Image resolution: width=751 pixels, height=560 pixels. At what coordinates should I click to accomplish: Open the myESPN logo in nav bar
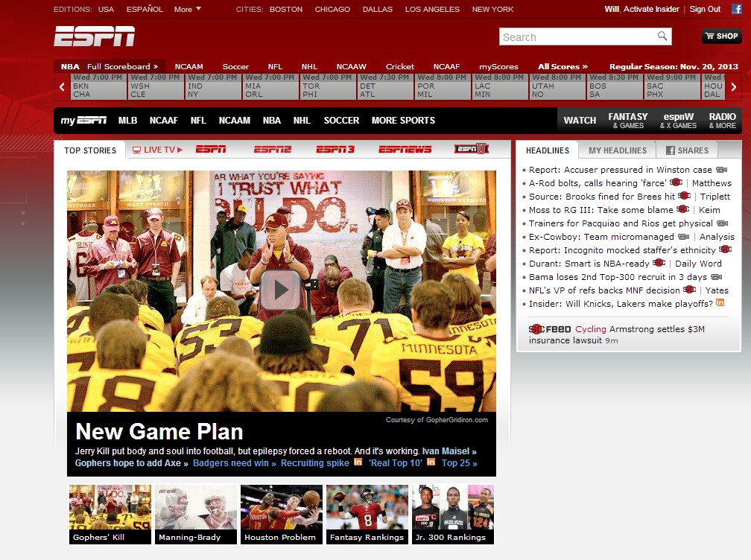point(83,120)
